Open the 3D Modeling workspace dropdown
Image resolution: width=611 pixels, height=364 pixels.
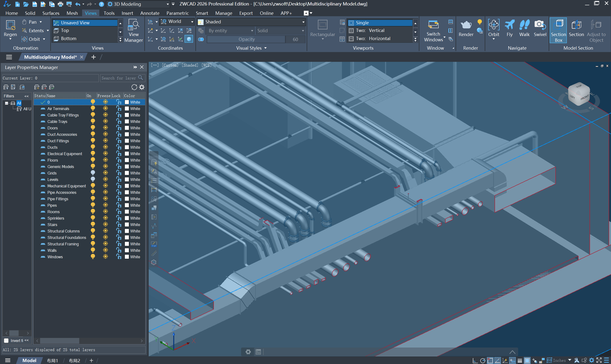[x=138, y=4]
